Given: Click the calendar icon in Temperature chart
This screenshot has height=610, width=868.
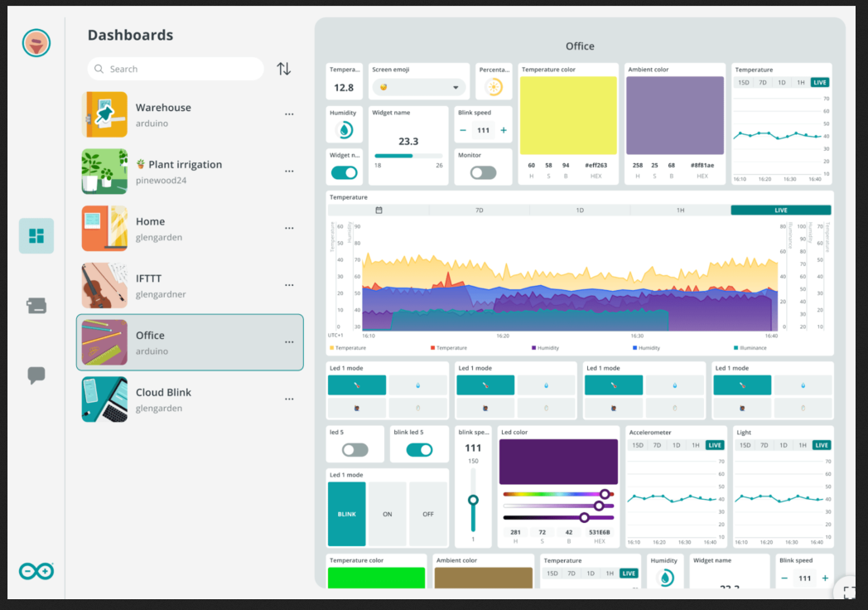Looking at the screenshot, I should (x=379, y=210).
